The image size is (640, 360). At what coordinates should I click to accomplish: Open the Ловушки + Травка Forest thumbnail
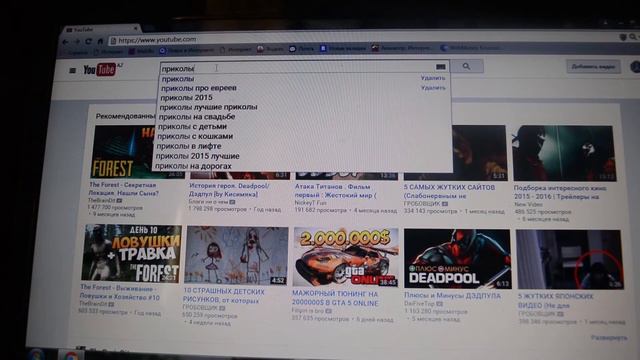[131, 253]
